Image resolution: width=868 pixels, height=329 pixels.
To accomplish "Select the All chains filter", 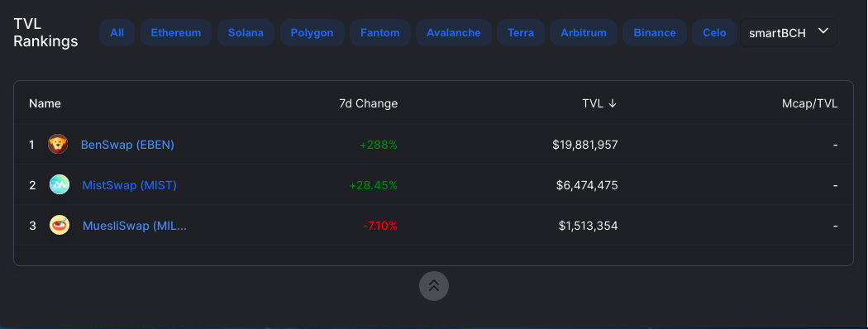I will (x=117, y=33).
